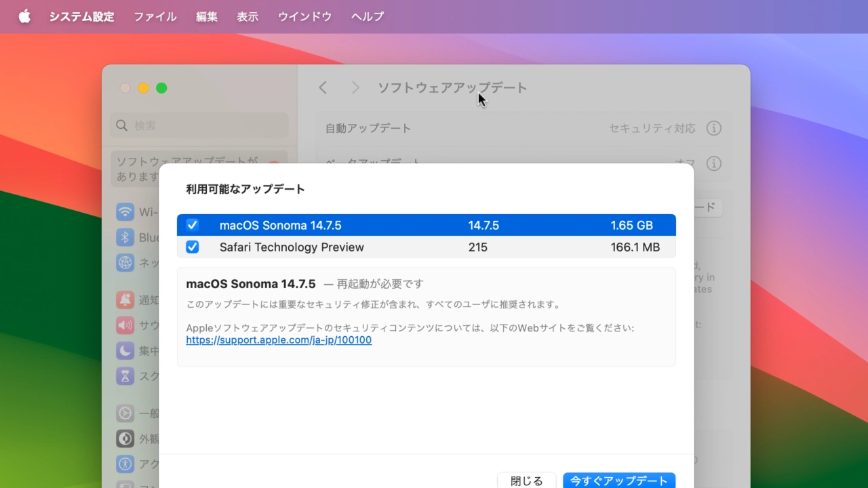The image size is (868, 488).
Task: Click the 今すぐアップデート button
Action: coord(618,481)
